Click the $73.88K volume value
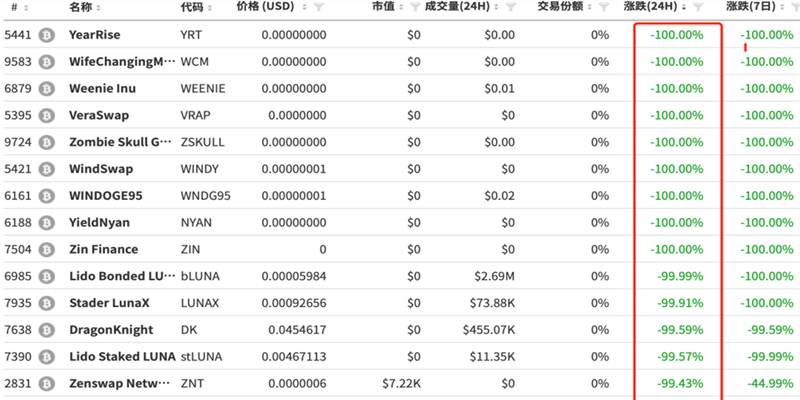 [493, 303]
